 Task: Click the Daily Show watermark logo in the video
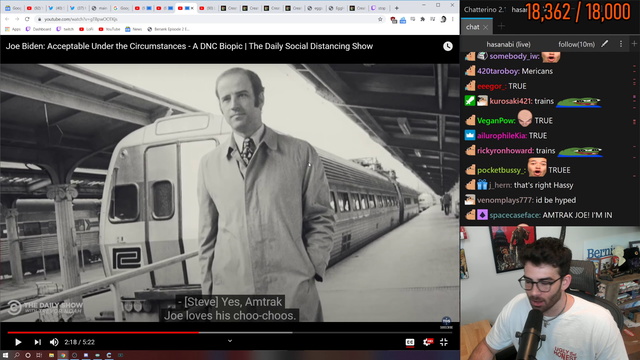(45, 308)
